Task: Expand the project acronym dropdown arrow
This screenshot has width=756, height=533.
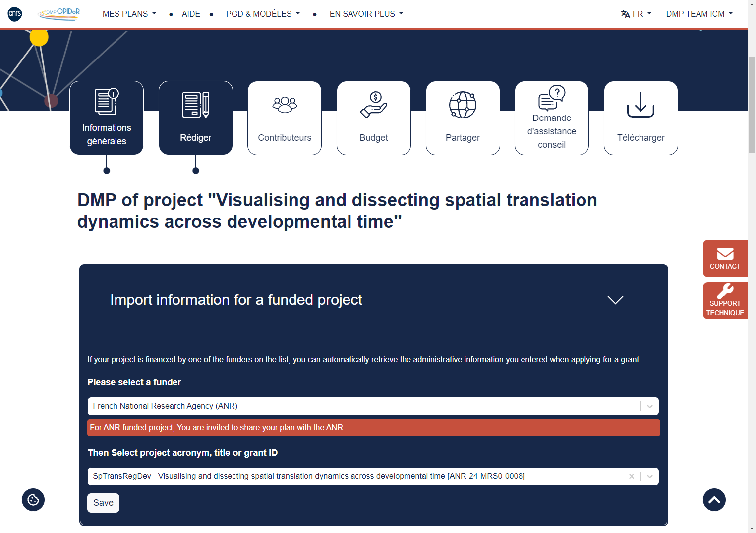Action: (650, 476)
